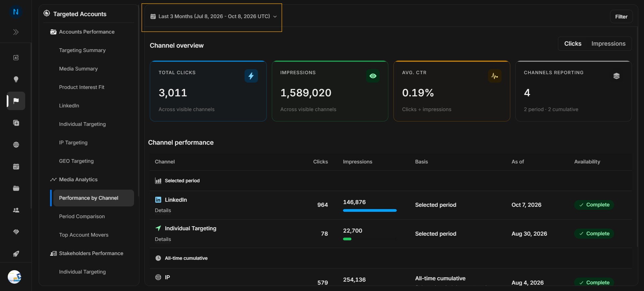The width and height of the screenshot is (644, 291).
Task: Open Top Account Movers in the sidebar
Action: point(84,235)
